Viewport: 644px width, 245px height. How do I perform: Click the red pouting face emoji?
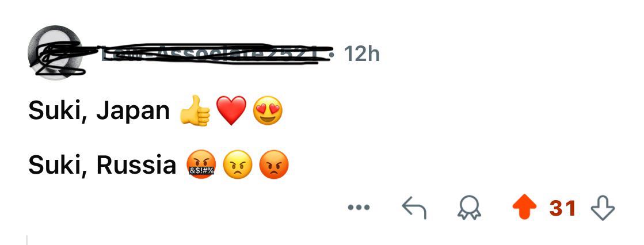pos(274,164)
